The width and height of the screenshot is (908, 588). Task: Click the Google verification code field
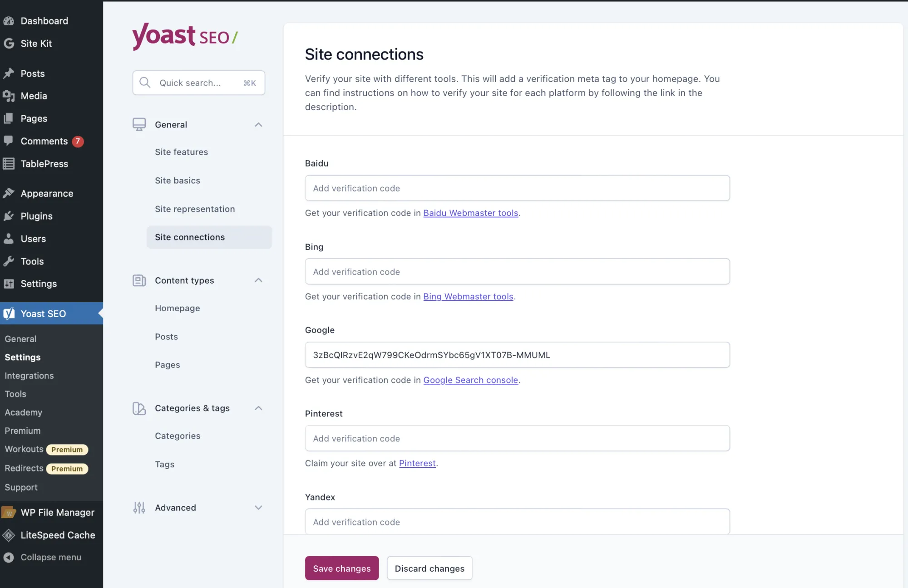coord(517,355)
